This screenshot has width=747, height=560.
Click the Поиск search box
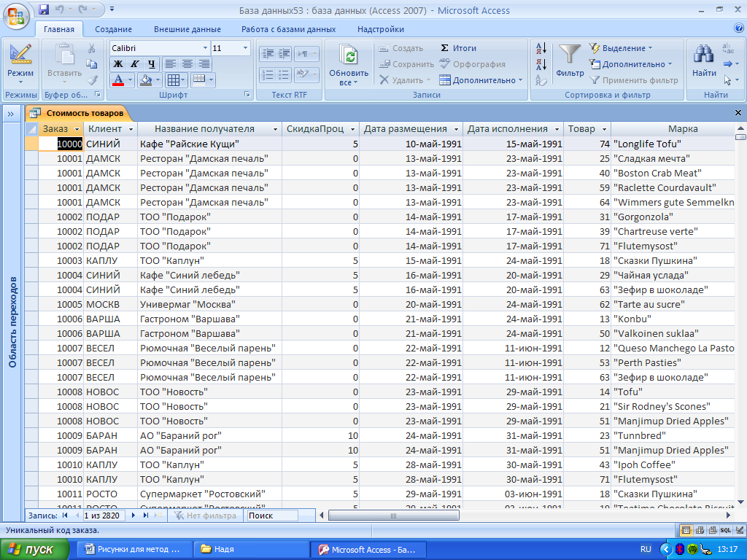pyautogui.click(x=272, y=516)
